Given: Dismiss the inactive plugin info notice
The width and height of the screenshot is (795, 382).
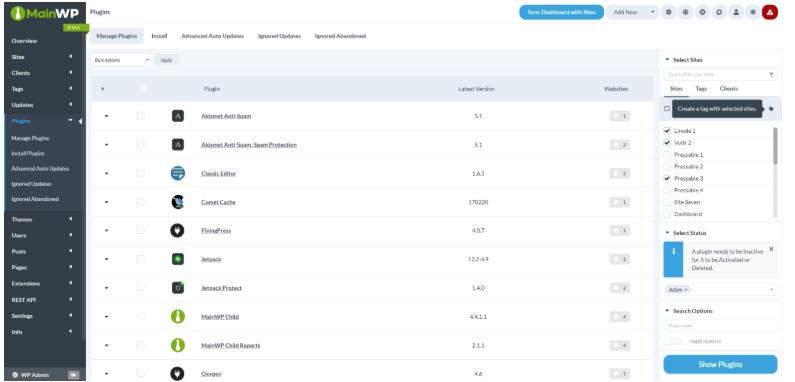Looking at the screenshot, I should (771, 249).
